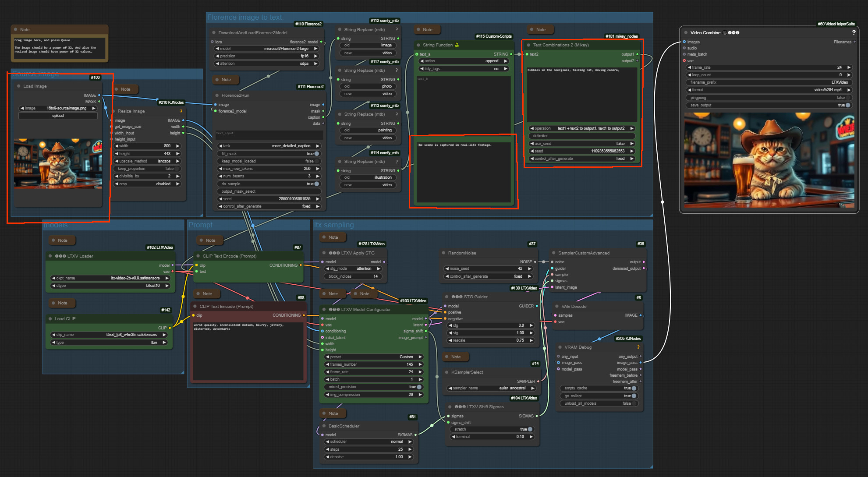This screenshot has height=477, width=868.
Task: Click the #110 Florence2 node badge
Action: 308,24
